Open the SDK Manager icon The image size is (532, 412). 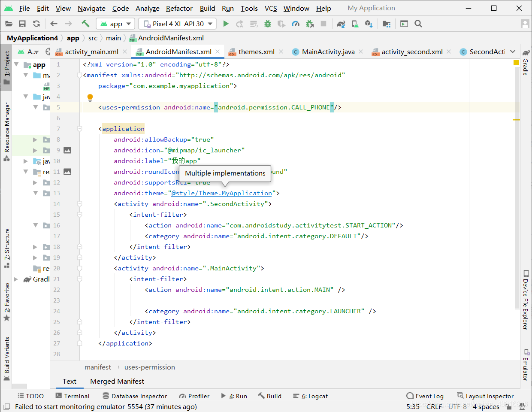point(369,24)
